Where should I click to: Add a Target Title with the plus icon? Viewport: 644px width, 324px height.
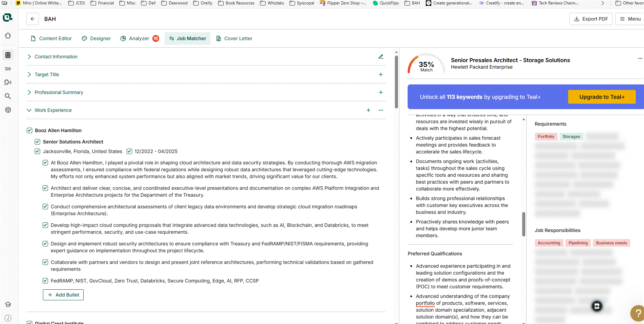tap(381, 74)
